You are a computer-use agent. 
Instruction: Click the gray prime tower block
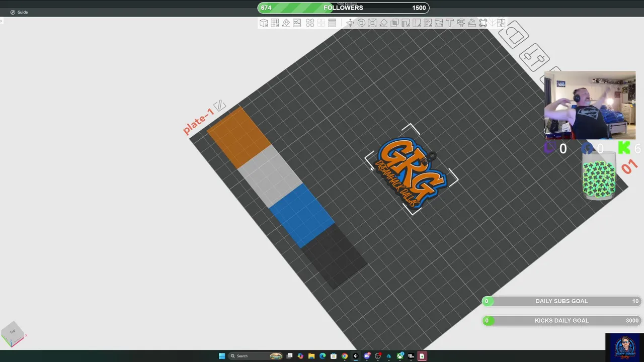(270, 177)
